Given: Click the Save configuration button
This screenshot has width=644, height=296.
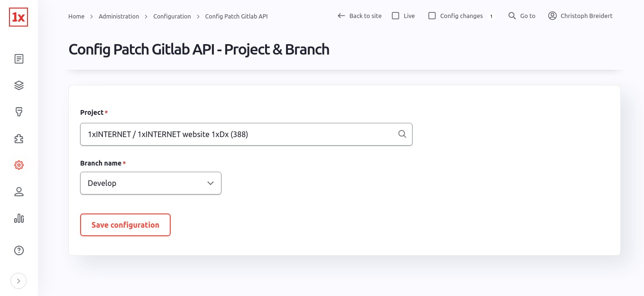Looking at the screenshot, I should [125, 225].
